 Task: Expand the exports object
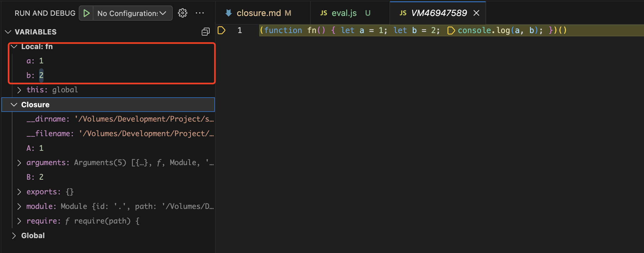click(x=19, y=192)
